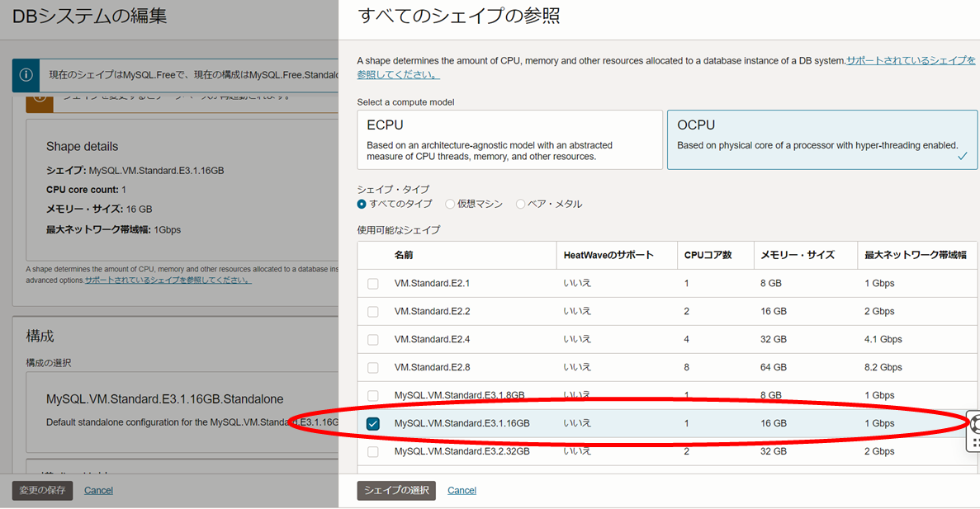This screenshot has width=980, height=509.
Task: Click the VM.Standard.E2.2 shape name
Action: tap(432, 312)
